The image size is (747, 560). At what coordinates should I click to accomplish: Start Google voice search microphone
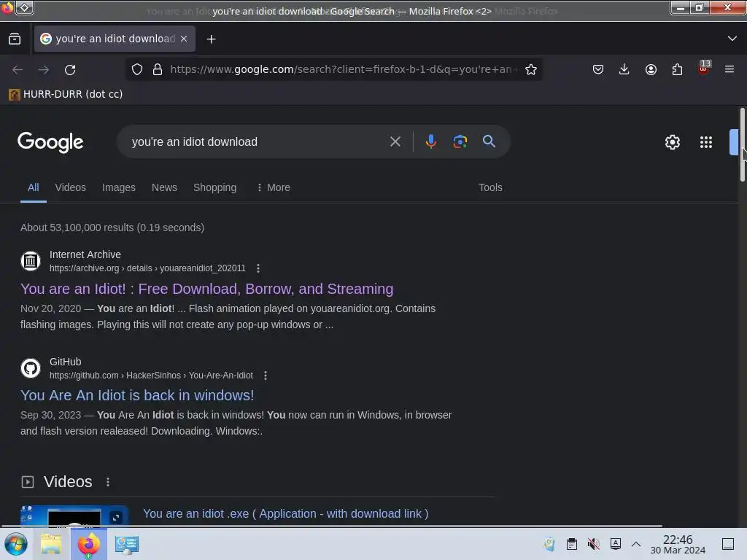pos(430,142)
